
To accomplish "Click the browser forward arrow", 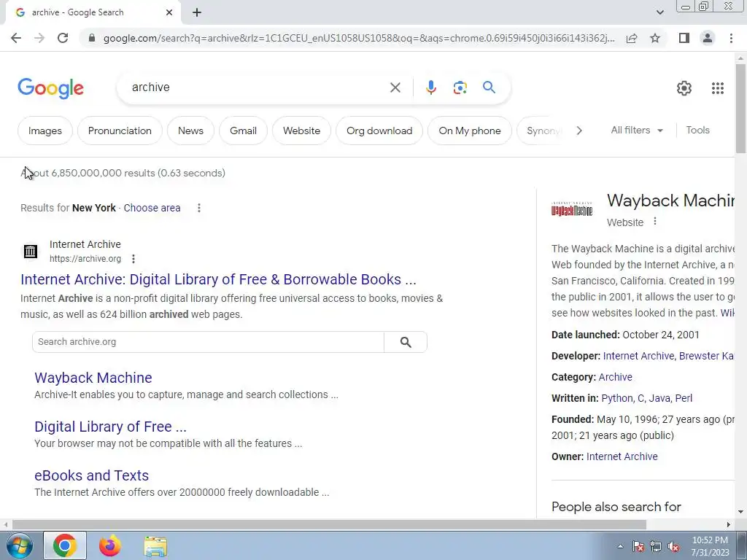I will pos(39,38).
